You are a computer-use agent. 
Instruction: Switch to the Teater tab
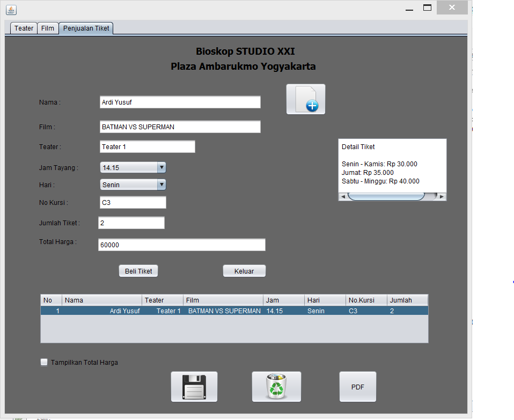pyautogui.click(x=24, y=28)
